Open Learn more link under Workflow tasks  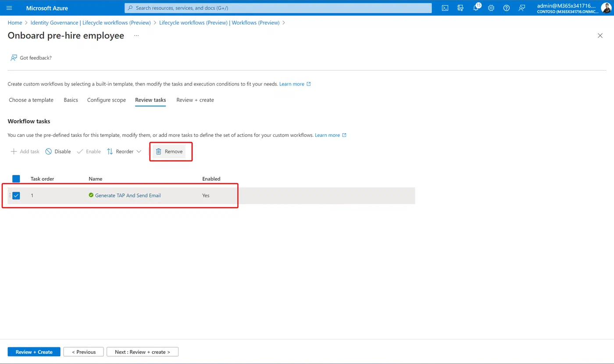[x=331, y=135]
